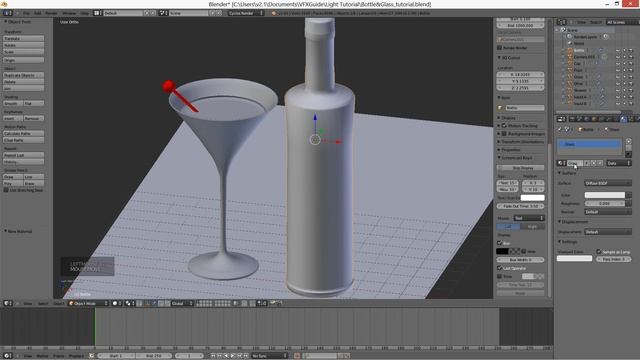Click the snap element icon in 3D header

pyautogui.click(x=261, y=303)
